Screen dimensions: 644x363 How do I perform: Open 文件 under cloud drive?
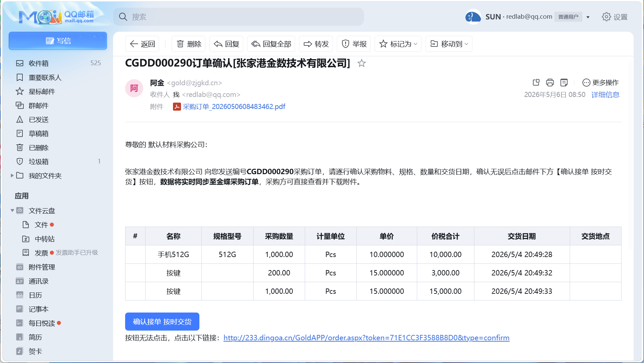point(41,225)
